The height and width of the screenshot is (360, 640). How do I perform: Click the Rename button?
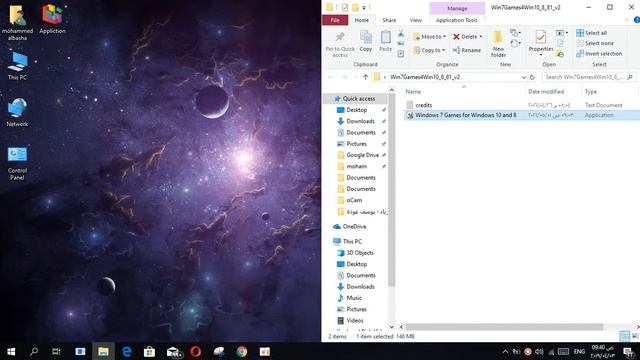pos(467,50)
